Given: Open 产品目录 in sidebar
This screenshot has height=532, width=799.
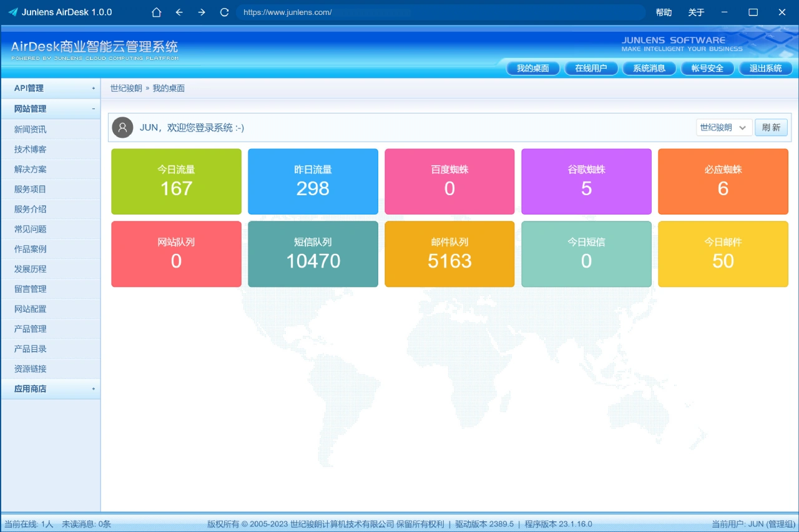Looking at the screenshot, I should coord(51,349).
